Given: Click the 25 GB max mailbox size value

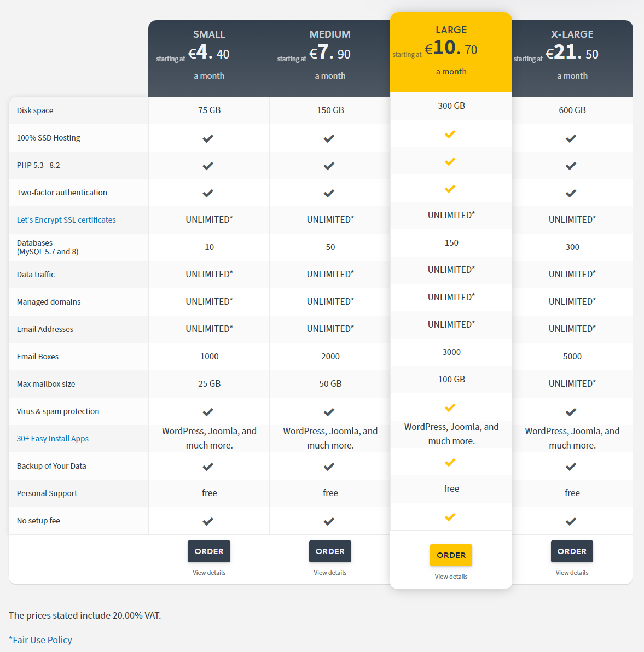Looking at the screenshot, I should pos(209,384).
